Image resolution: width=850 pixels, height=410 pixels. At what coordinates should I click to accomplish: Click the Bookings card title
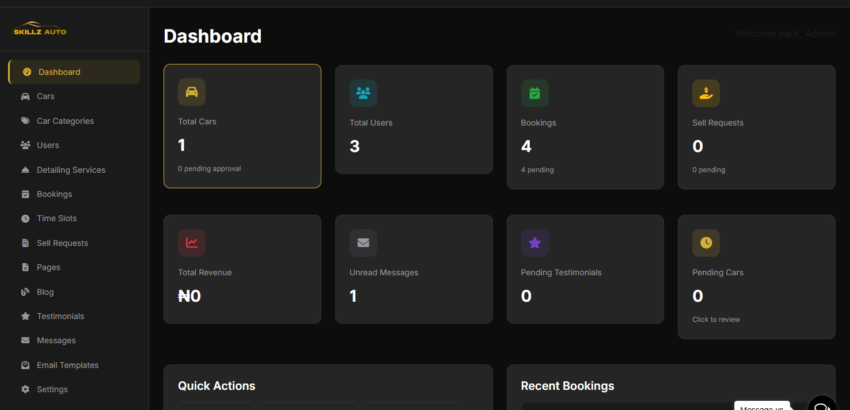pyautogui.click(x=538, y=123)
